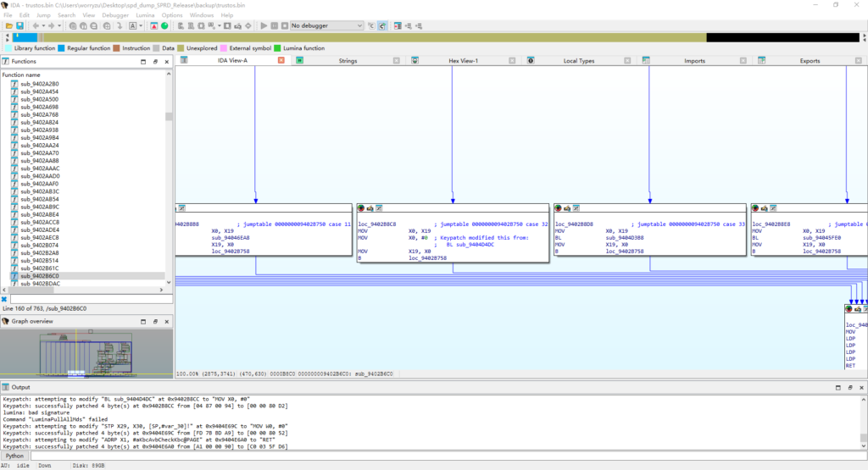
Task: Click the Unexplored legend color swatch
Action: click(181, 48)
